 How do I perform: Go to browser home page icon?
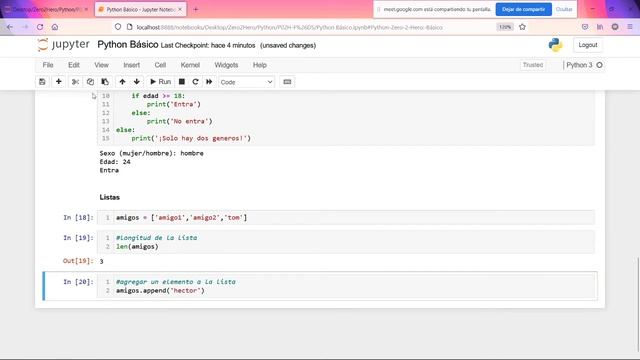coord(55,27)
